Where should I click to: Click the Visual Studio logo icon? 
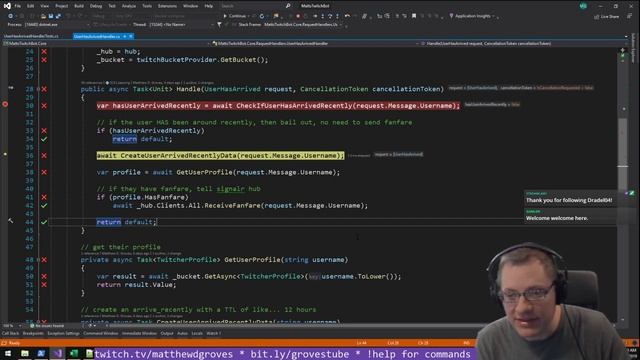point(7,6)
